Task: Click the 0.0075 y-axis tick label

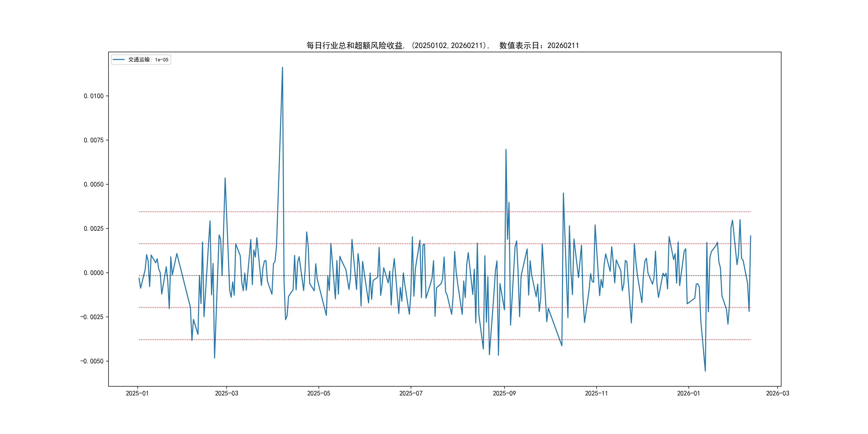Action: (93, 140)
